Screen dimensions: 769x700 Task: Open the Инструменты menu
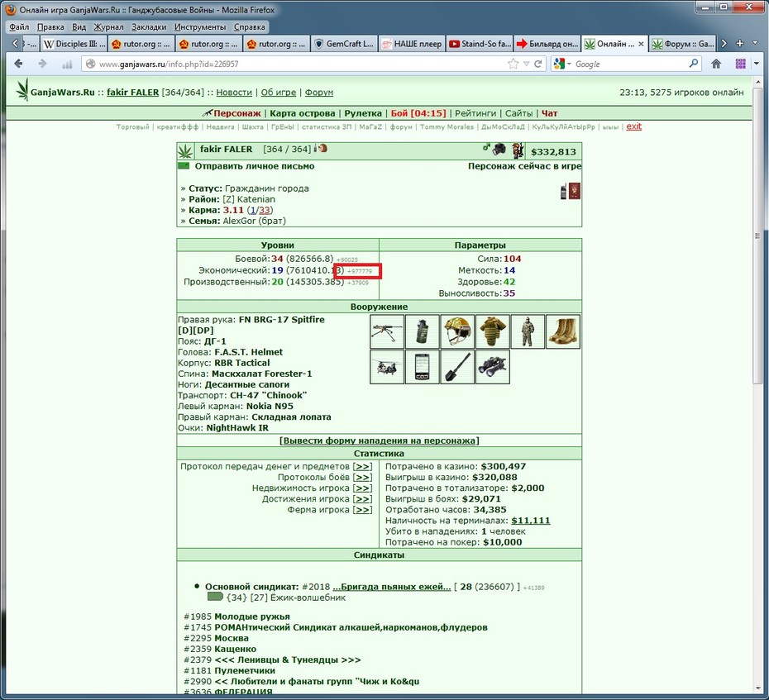pos(200,27)
